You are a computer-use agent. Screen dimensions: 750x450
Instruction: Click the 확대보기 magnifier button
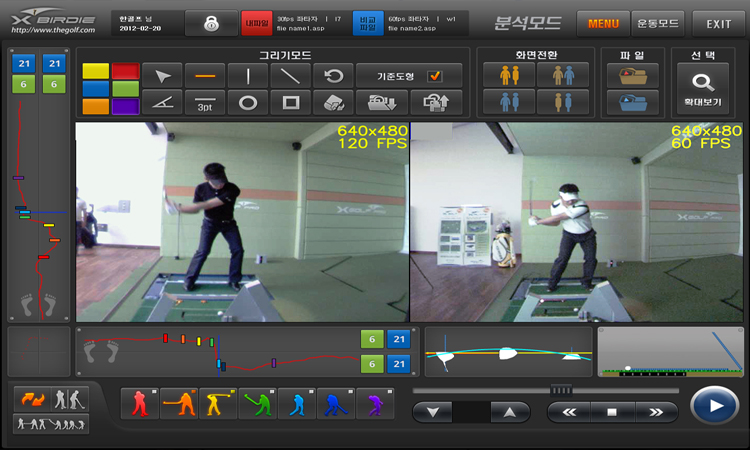[x=703, y=89]
